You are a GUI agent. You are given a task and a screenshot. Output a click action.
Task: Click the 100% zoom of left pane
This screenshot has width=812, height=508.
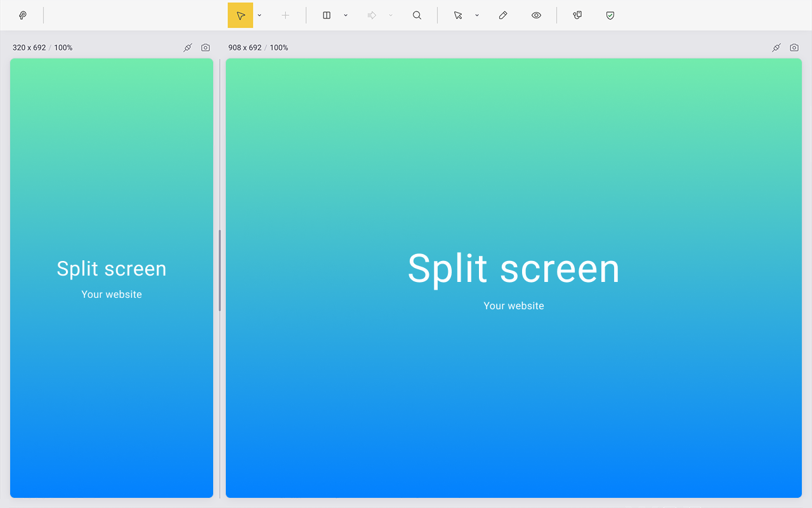point(63,48)
